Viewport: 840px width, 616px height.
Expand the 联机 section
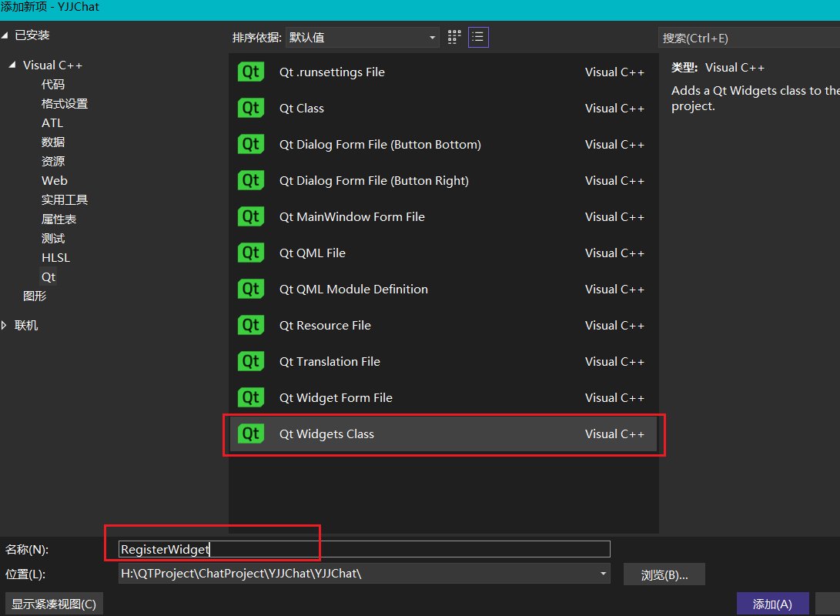(5, 325)
